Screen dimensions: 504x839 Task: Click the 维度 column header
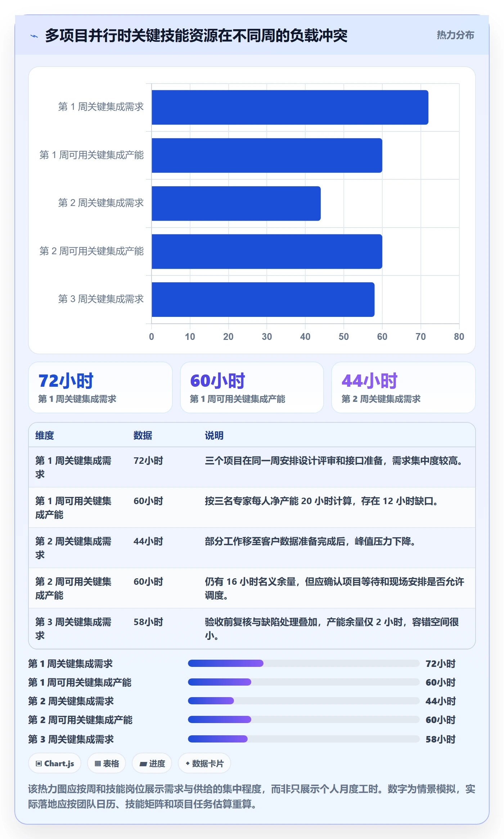point(45,435)
